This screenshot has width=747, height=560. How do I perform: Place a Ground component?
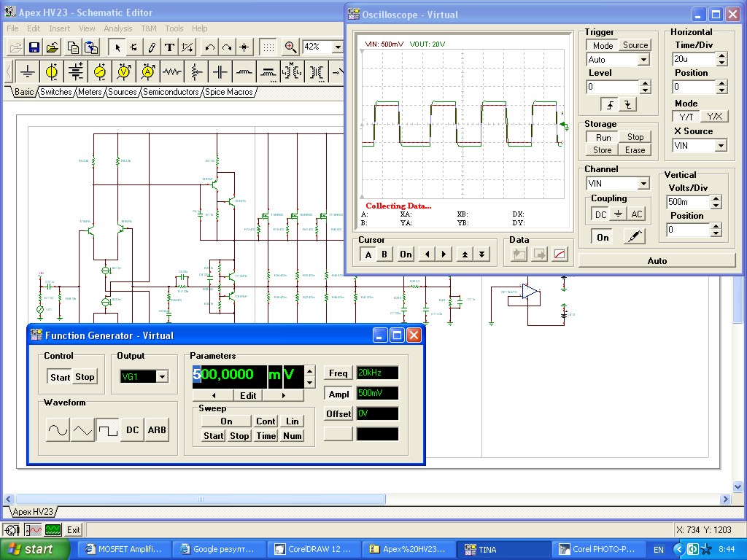pos(28,72)
